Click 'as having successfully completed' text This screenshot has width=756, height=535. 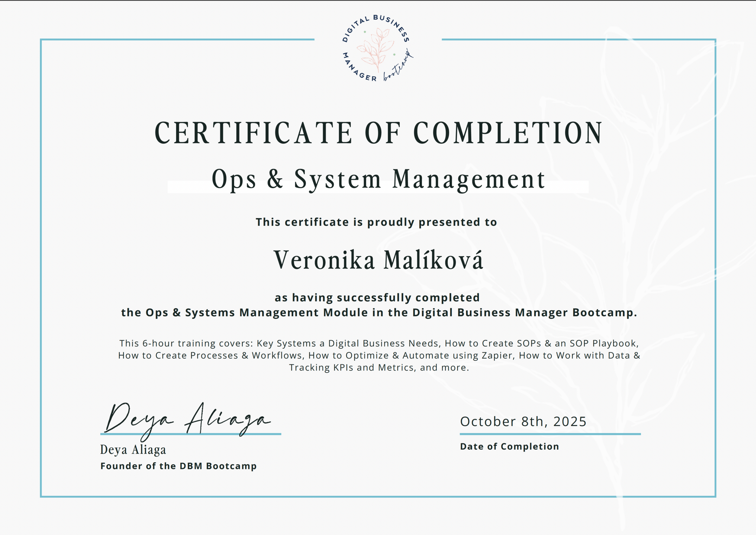tap(377, 298)
